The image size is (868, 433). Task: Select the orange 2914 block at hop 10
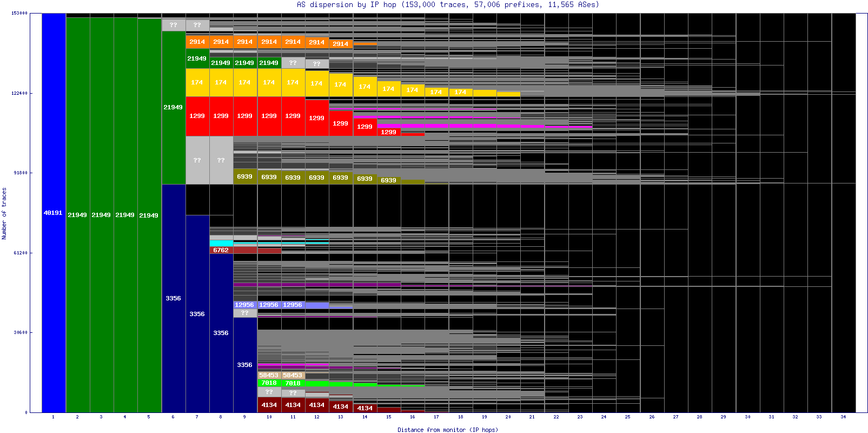[269, 42]
